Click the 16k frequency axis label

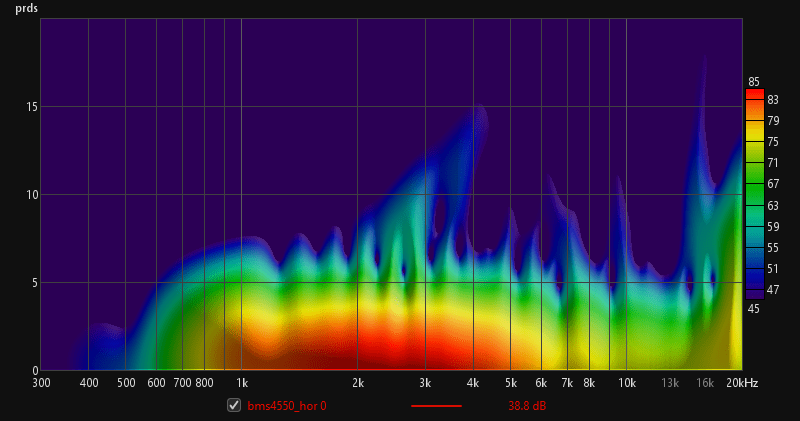[x=705, y=383]
